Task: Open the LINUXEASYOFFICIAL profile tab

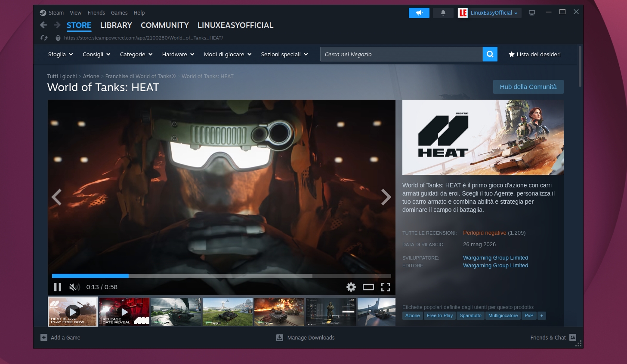Action: click(x=235, y=25)
